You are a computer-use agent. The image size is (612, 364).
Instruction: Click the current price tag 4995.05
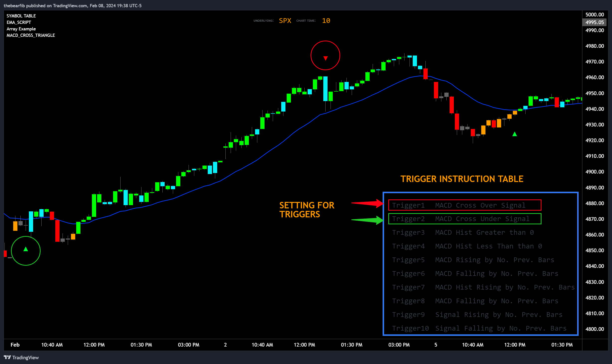594,22
